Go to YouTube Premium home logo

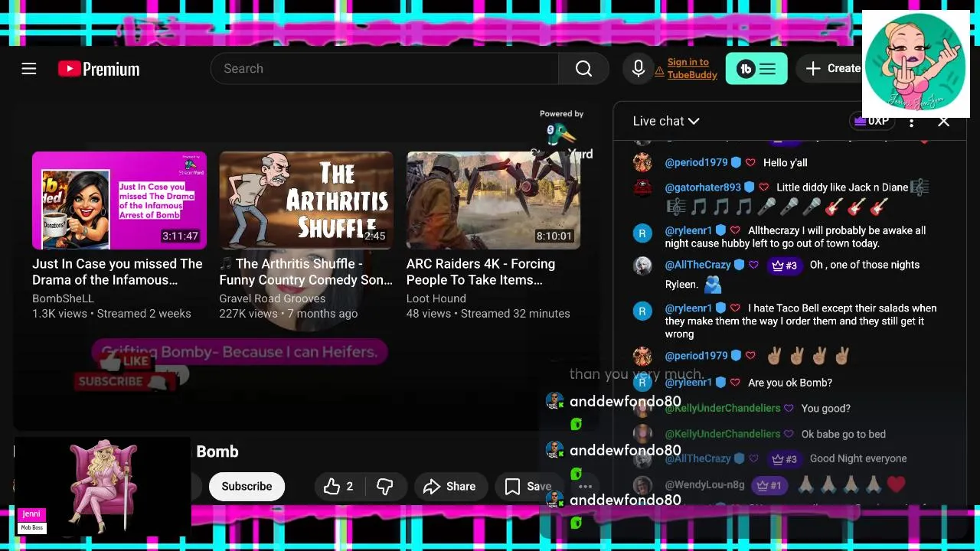(x=99, y=69)
